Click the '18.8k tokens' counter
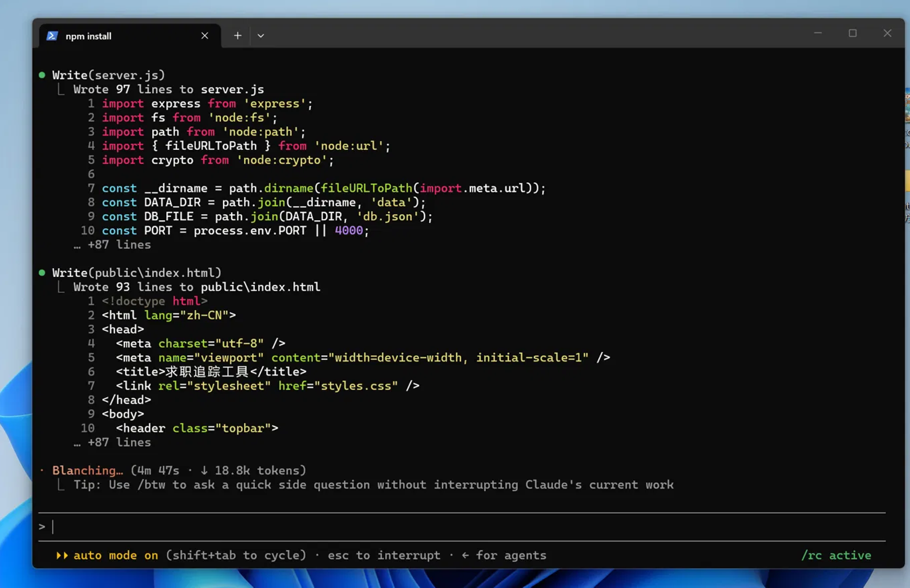Image resolution: width=910 pixels, height=588 pixels. 257,471
